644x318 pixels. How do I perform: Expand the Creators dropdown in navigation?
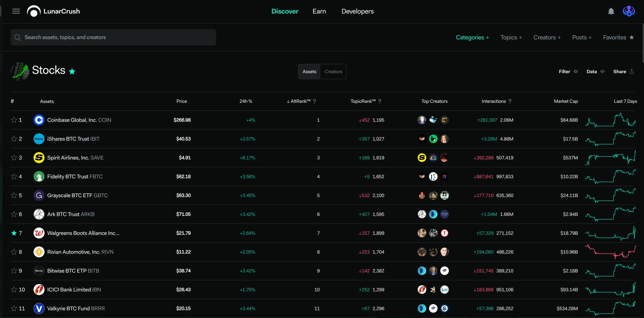pyautogui.click(x=547, y=37)
